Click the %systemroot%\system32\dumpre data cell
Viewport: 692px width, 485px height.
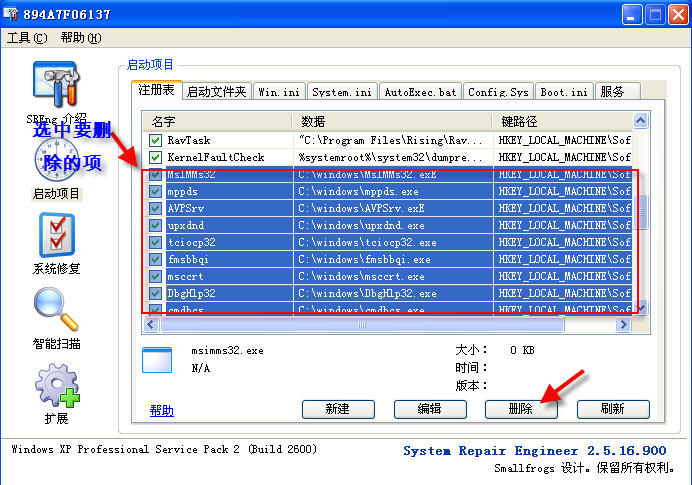(x=393, y=157)
